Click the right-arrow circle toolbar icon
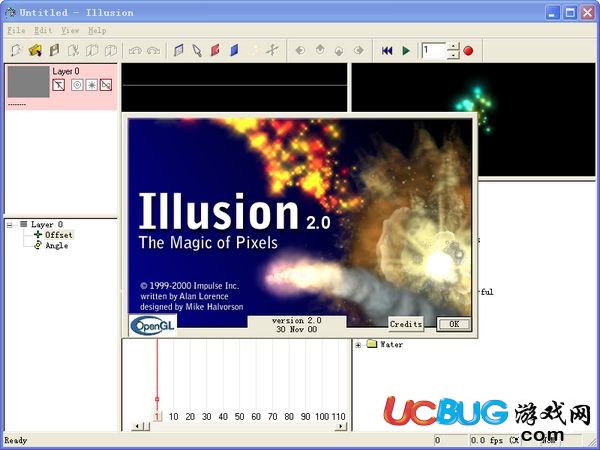Viewport: 600px width, 450px height. [x=359, y=50]
